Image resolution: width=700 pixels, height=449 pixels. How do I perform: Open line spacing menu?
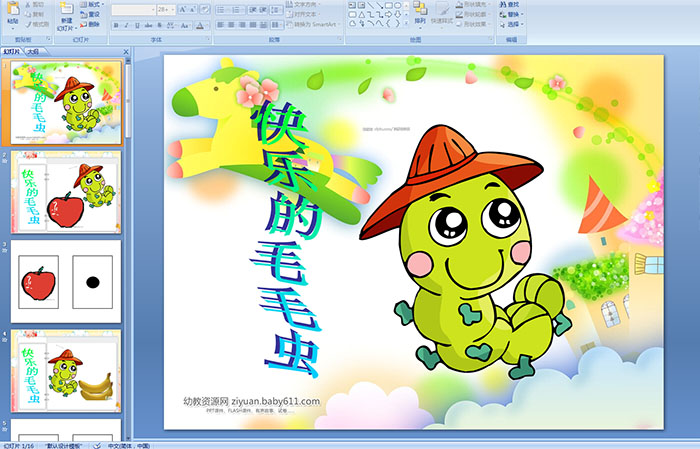276,10
